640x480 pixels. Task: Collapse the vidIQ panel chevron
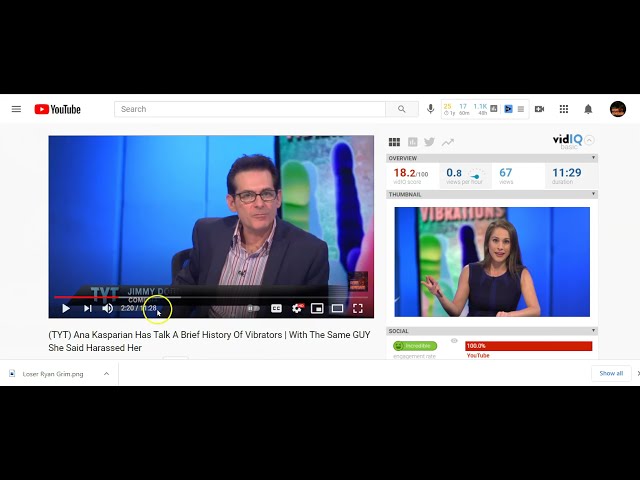[x=589, y=140]
